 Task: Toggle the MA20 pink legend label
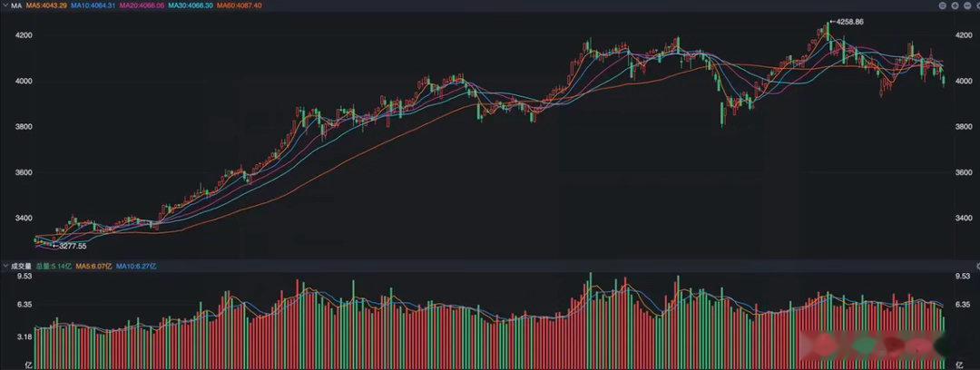point(143,5)
